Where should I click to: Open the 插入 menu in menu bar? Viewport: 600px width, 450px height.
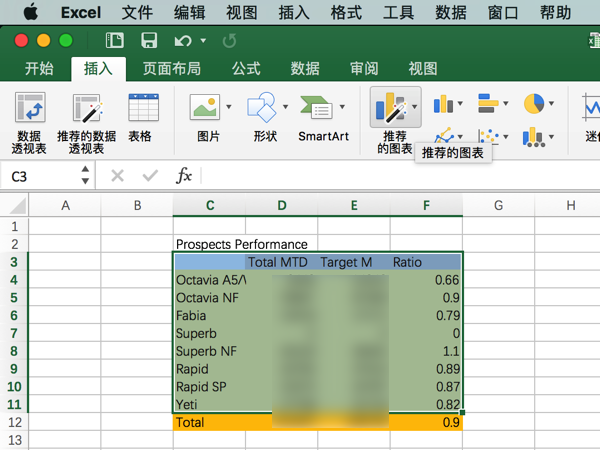294,13
